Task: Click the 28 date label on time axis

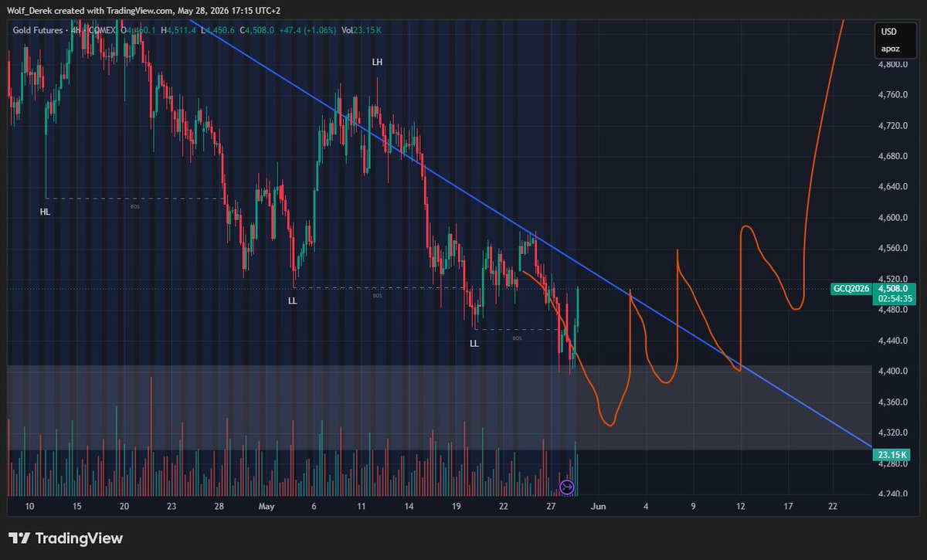Action: (219, 507)
